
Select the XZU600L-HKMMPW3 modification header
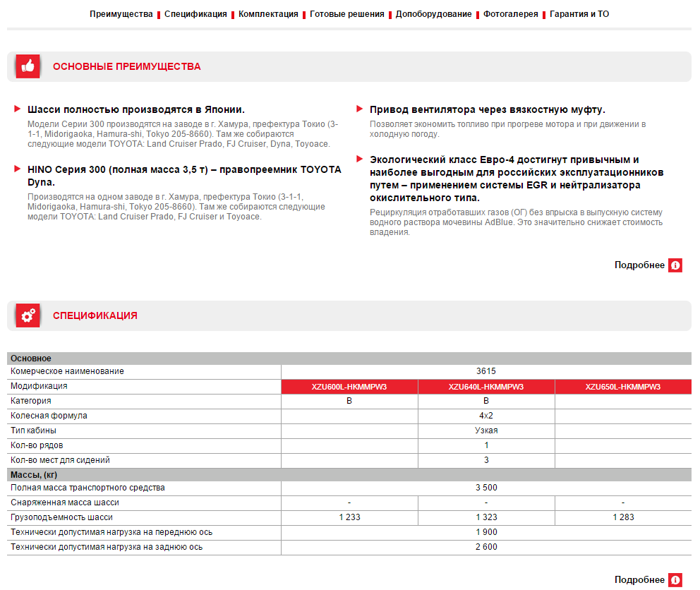pyautogui.click(x=349, y=387)
